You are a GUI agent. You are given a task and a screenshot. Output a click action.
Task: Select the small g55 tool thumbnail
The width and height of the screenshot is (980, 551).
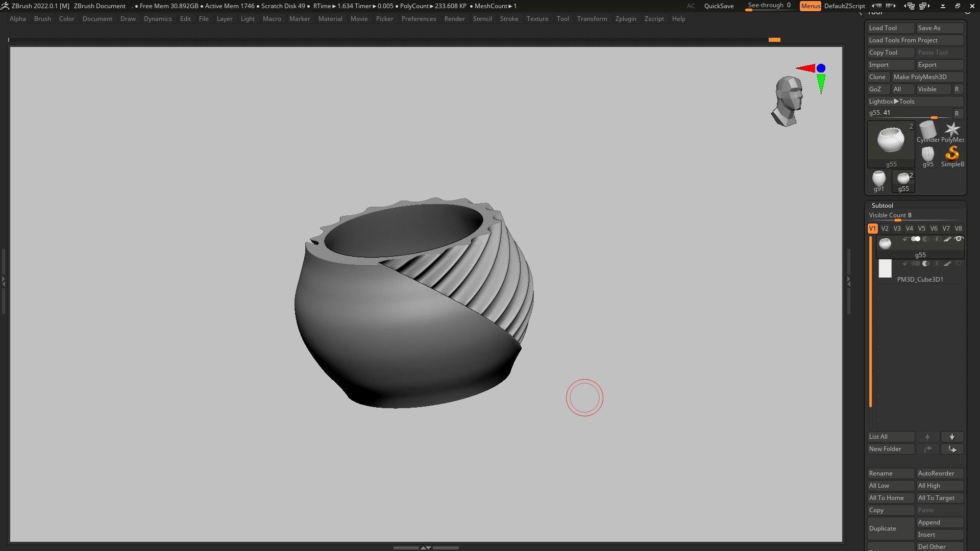tap(903, 181)
